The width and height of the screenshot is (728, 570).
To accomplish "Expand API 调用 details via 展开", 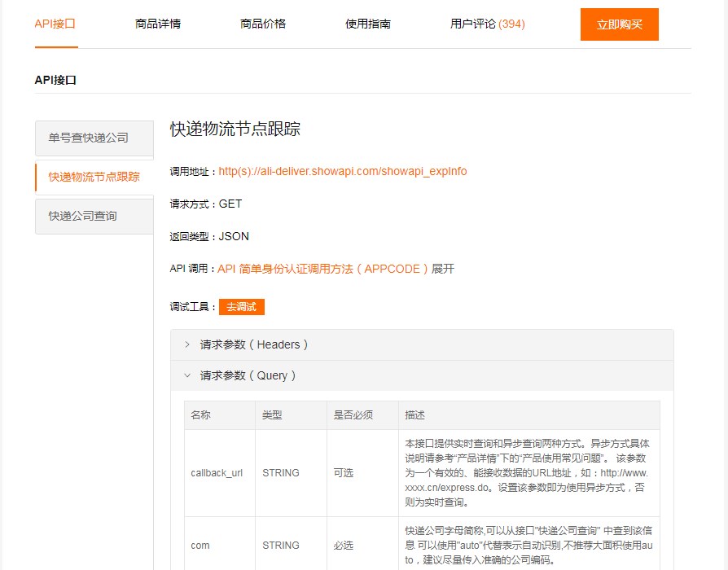I will click(443, 269).
